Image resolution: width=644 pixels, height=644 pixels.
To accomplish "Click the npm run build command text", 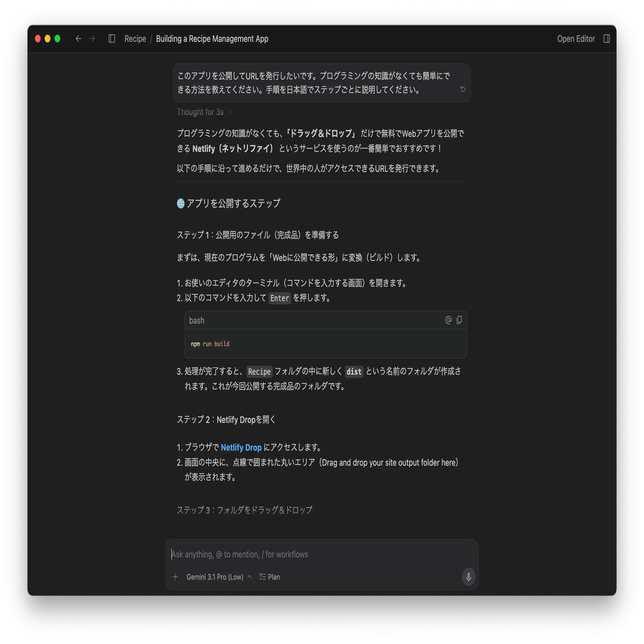I will point(210,344).
